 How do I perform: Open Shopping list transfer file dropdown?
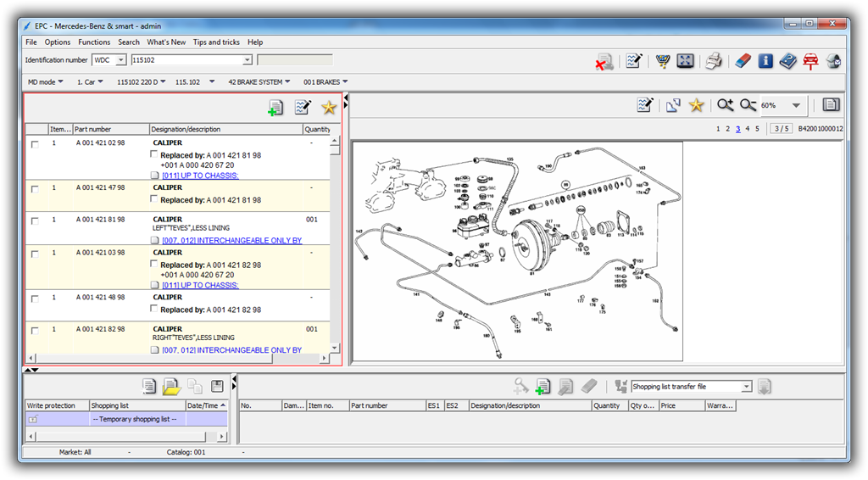(x=747, y=387)
